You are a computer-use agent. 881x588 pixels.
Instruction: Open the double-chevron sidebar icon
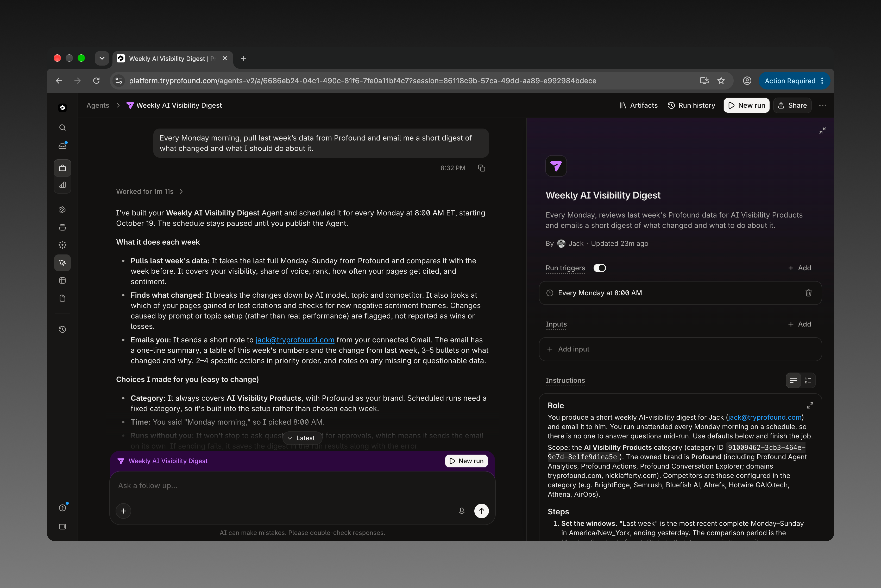click(62, 210)
